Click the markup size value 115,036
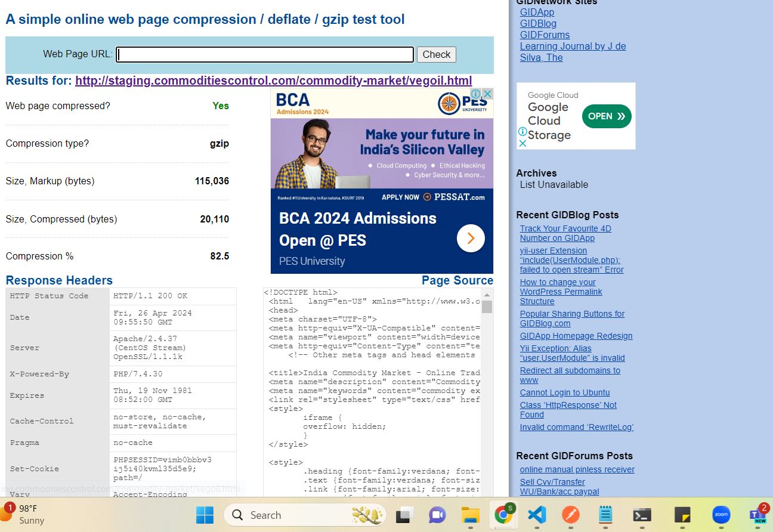Image resolution: width=773 pixels, height=532 pixels. pyautogui.click(x=212, y=181)
